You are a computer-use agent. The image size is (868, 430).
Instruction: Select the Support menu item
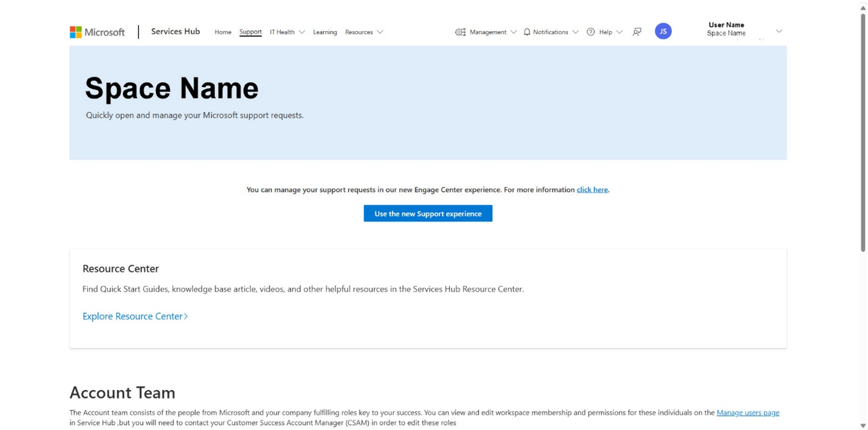pyautogui.click(x=250, y=32)
